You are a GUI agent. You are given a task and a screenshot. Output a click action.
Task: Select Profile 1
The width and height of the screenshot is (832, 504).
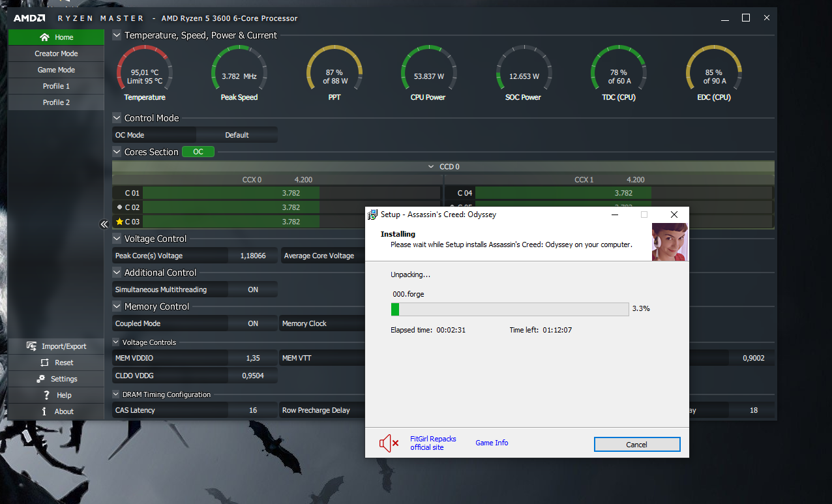pos(56,86)
